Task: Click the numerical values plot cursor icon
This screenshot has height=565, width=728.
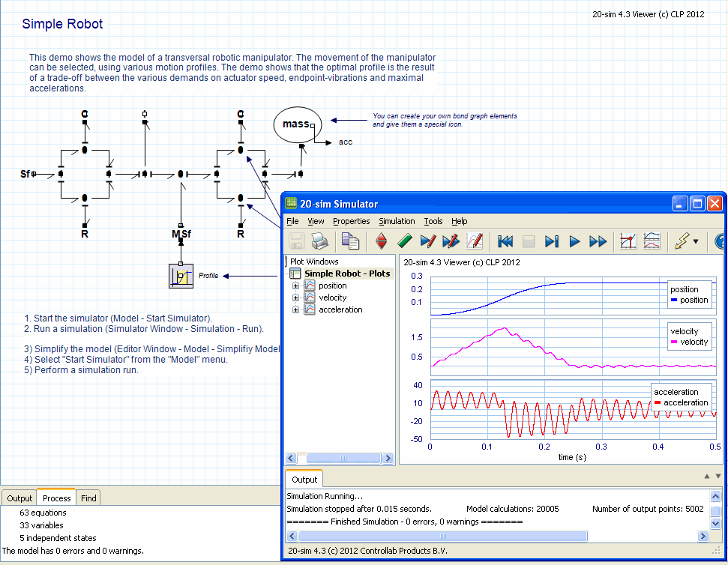Action: pyautogui.click(x=628, y=241)
